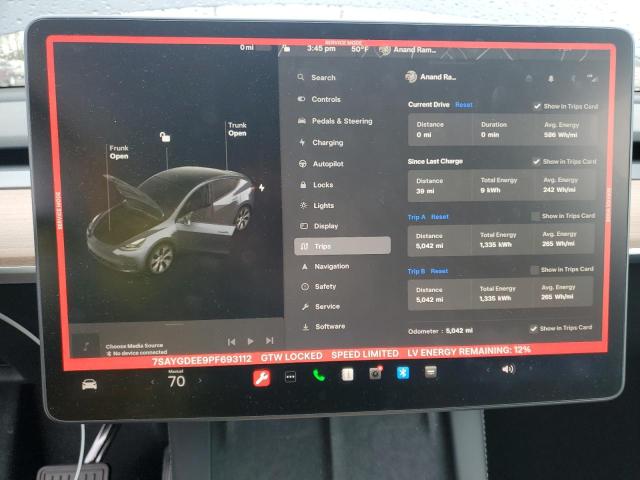Lower temperature with left arrow by 70
The width and height of the screenshot is (640, 480).
pos(153,382)
